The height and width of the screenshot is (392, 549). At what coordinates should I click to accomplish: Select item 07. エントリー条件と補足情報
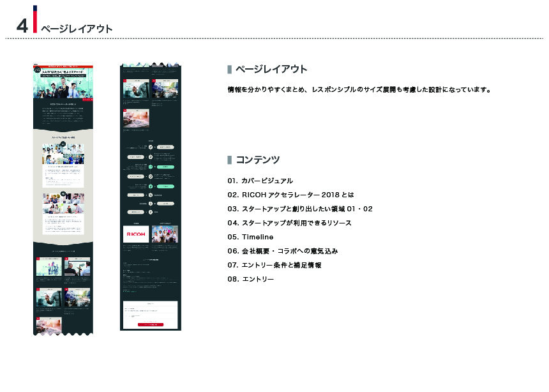pos(274,265)
